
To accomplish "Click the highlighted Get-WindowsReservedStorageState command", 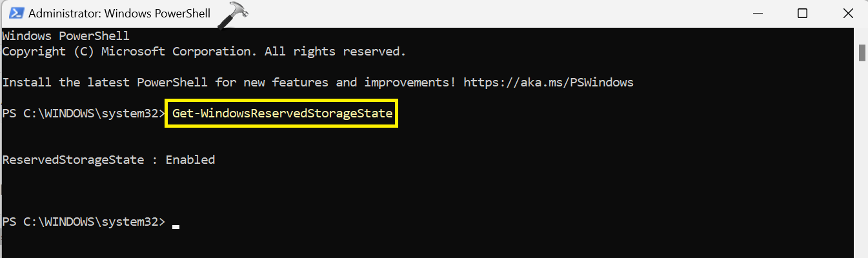I will pos(282,114).
